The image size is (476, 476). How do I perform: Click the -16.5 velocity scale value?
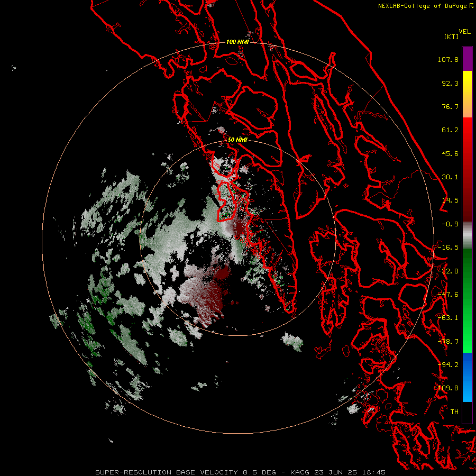click(x=448, y=248)
